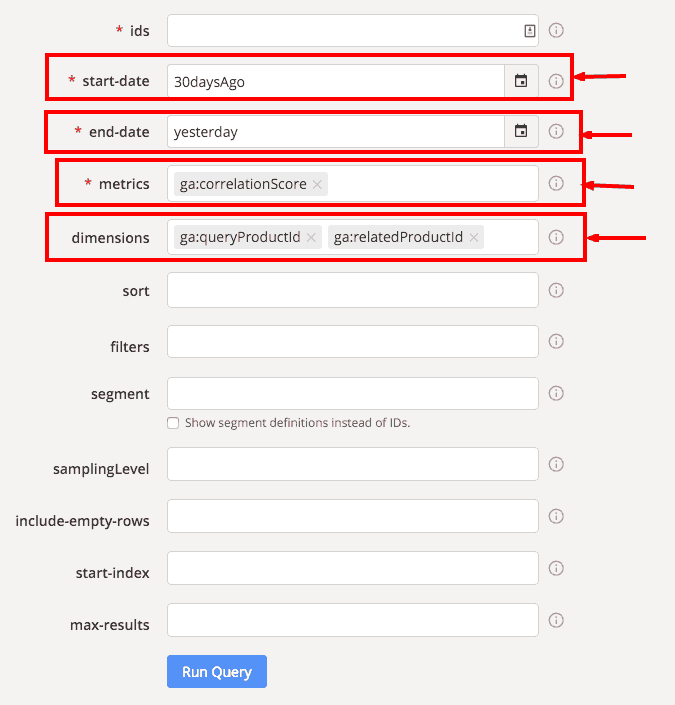
Task: Focus the start-index input field
Action: pos(353,568)
